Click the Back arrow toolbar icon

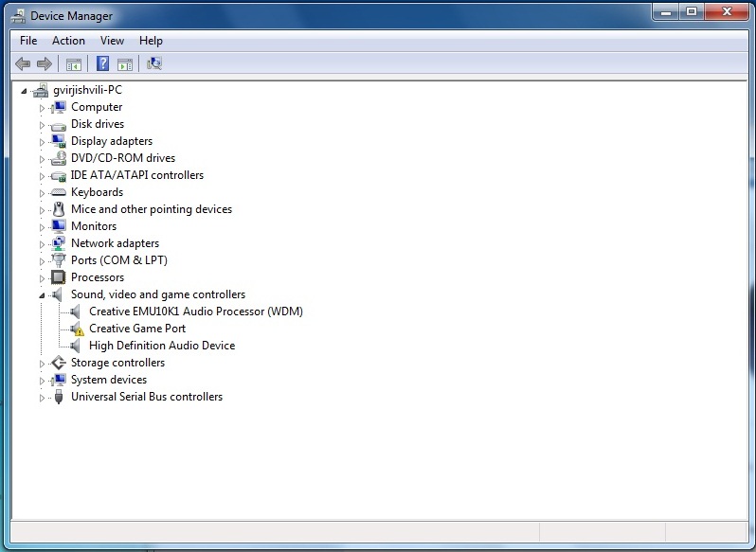click(23, 63)
